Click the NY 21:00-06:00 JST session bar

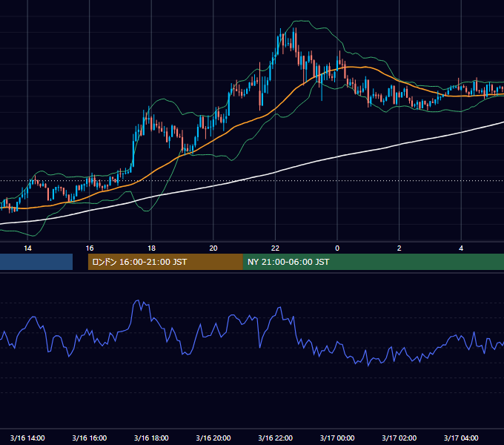tap(373, 262)
